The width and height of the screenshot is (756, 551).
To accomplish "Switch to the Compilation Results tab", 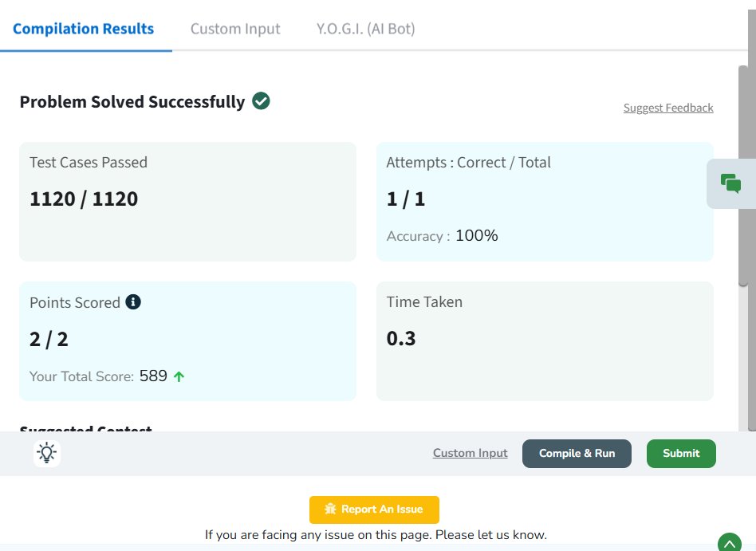I will [x=84, y=29].
